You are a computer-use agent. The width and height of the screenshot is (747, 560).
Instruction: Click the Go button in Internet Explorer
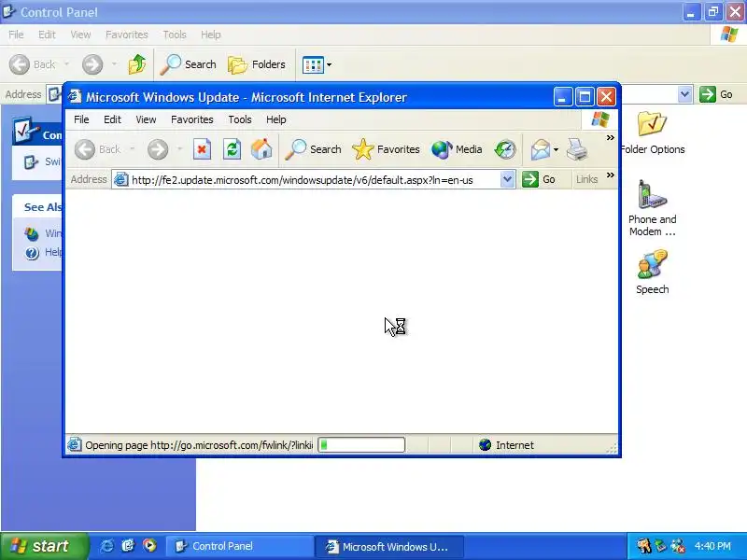coord(539,179)
